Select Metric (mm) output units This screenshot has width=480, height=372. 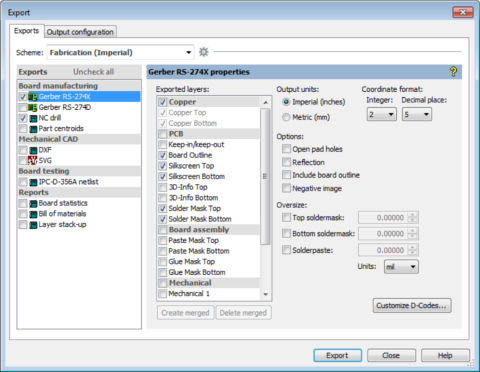click(x=286, y=117)
